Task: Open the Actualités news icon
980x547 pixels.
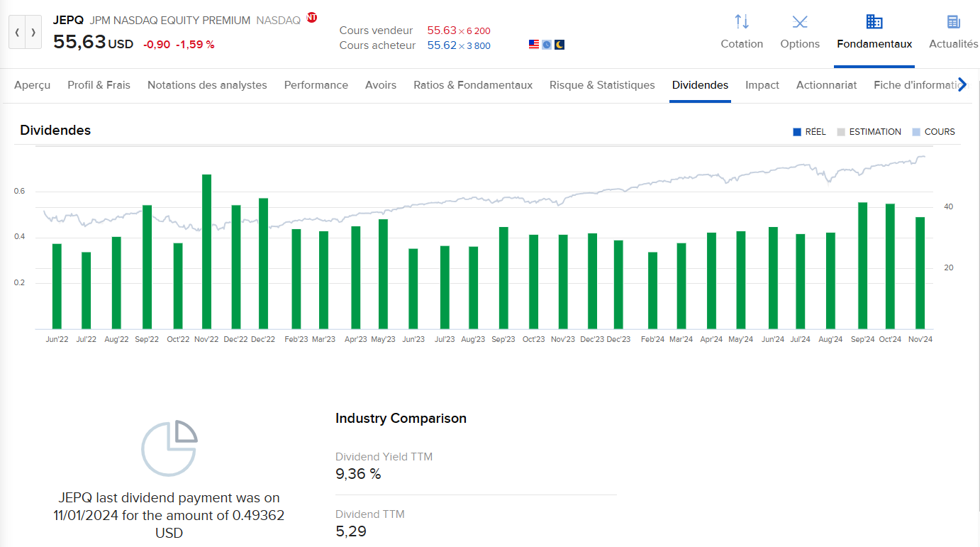Action: 953,22
